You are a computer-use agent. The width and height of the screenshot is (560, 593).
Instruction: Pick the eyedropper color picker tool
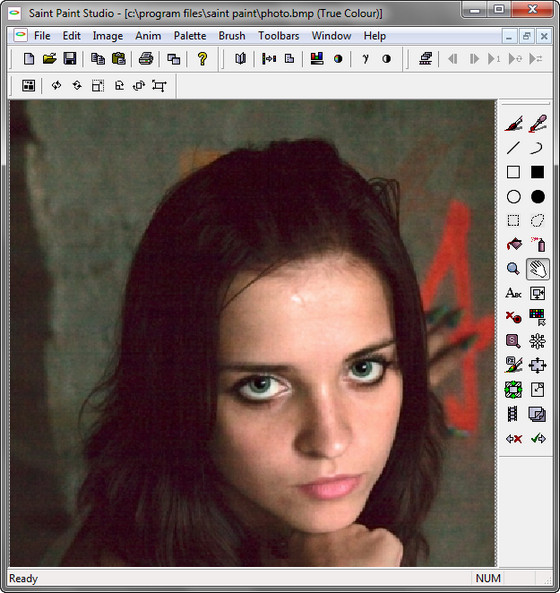tap(537, 124)
